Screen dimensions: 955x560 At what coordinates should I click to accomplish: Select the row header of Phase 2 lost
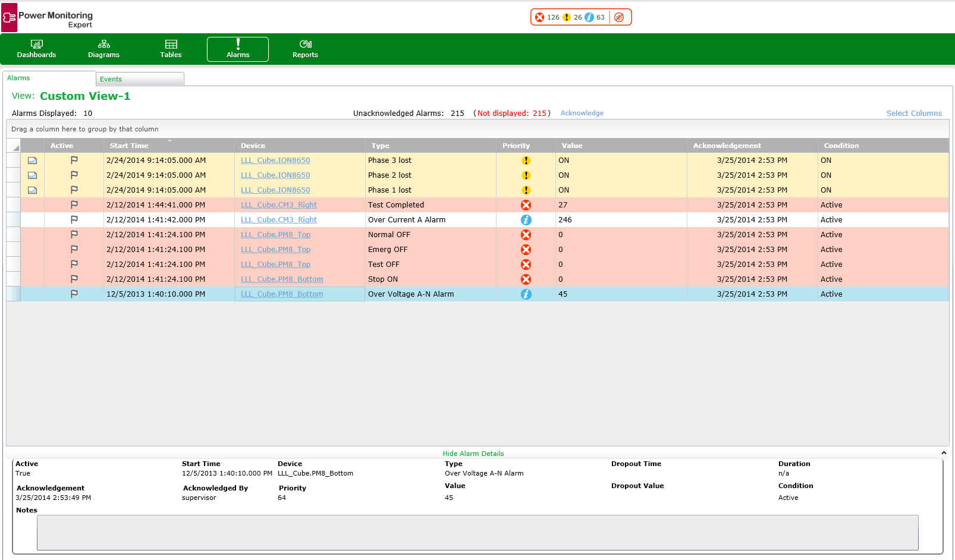tap(13, 175)
